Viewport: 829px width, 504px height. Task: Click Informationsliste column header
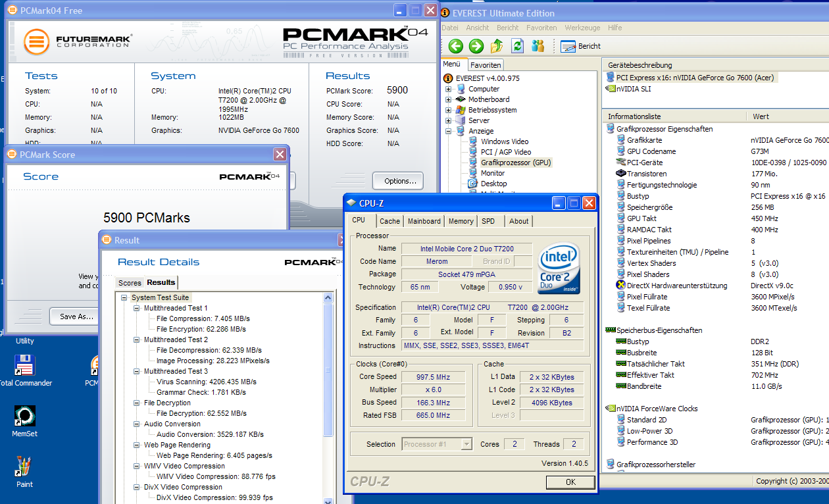[x=676, y=116]
